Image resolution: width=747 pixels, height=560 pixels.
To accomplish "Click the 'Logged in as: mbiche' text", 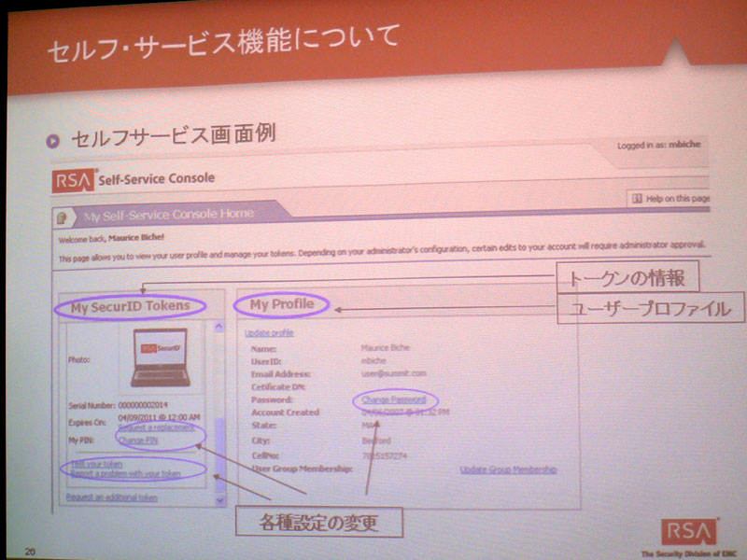I will (659, 145).
